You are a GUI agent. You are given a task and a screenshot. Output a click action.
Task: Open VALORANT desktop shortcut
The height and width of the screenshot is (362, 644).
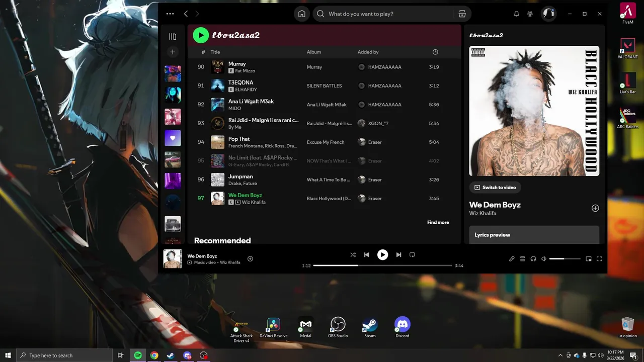coord(628,49)
